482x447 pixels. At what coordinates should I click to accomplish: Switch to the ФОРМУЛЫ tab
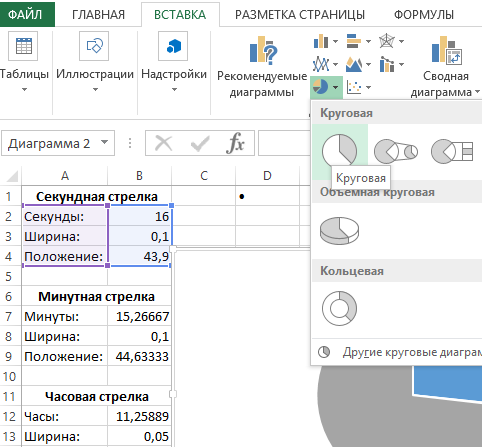(x=424, y=15)
